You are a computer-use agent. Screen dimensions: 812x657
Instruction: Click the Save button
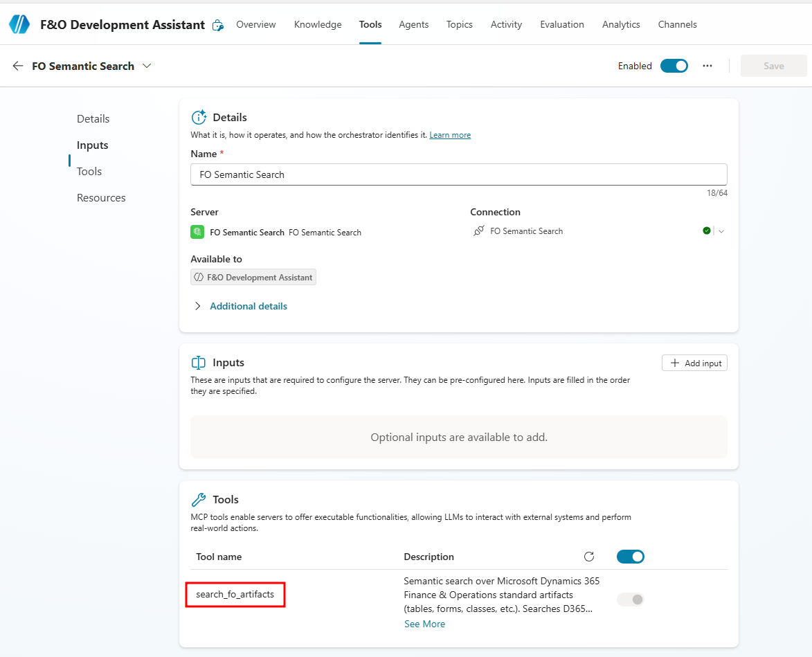pyautogui.click(x=773, y=66)
